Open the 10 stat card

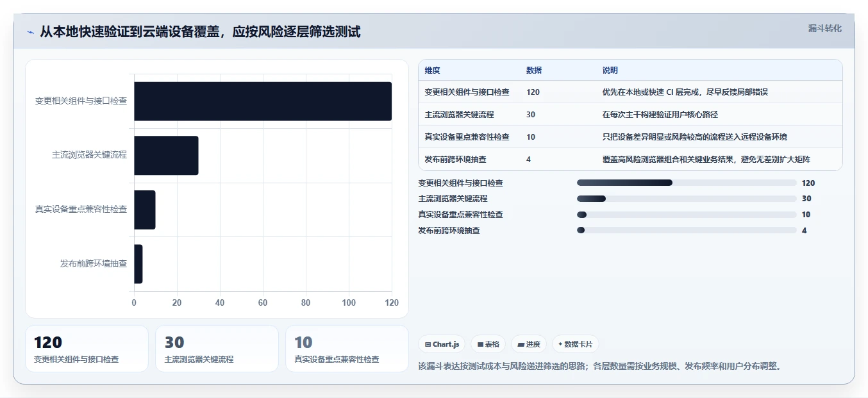[x=347, y=349]
